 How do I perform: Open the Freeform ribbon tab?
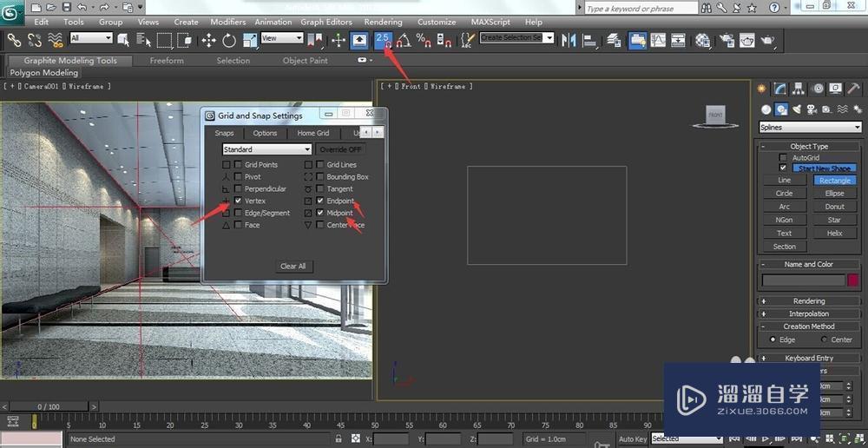coord(167,61)
